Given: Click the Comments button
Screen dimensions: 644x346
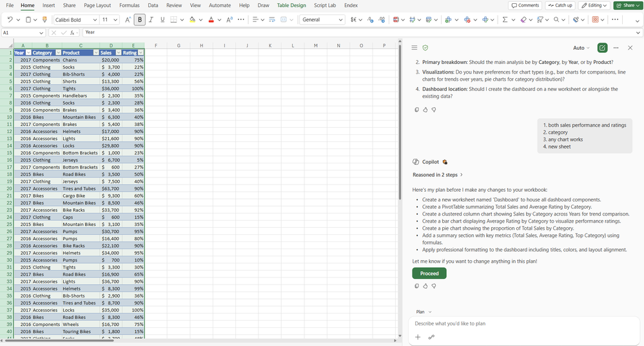Looking at the screenshot, I should [525, 5].
